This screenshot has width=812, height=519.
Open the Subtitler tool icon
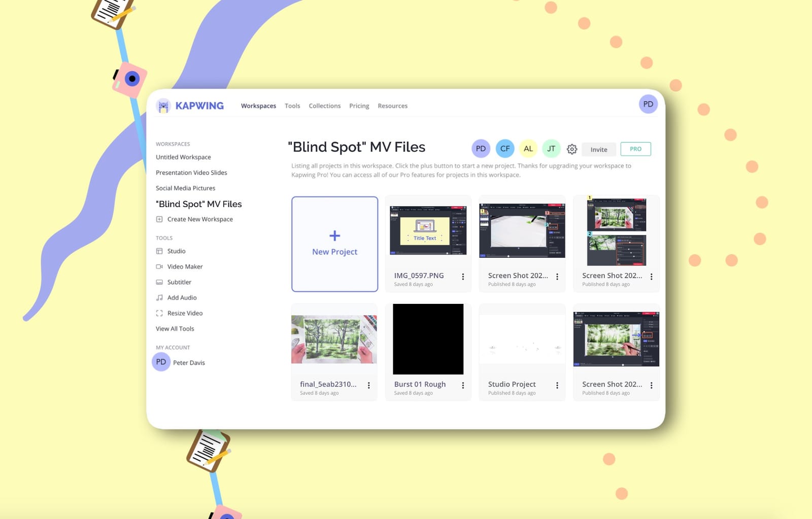(x=159, y=282)
